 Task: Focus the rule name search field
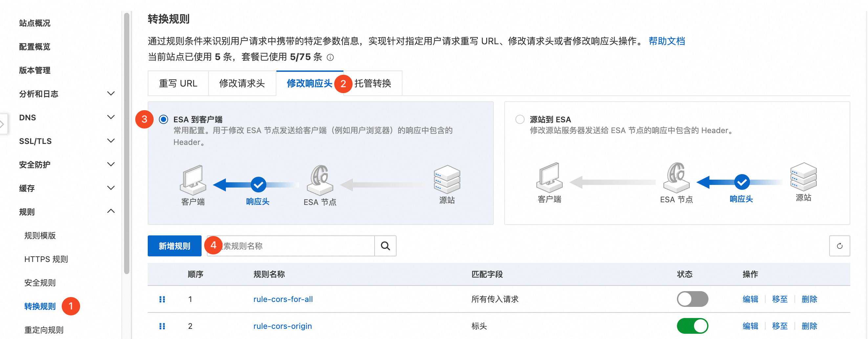[291, 246]
